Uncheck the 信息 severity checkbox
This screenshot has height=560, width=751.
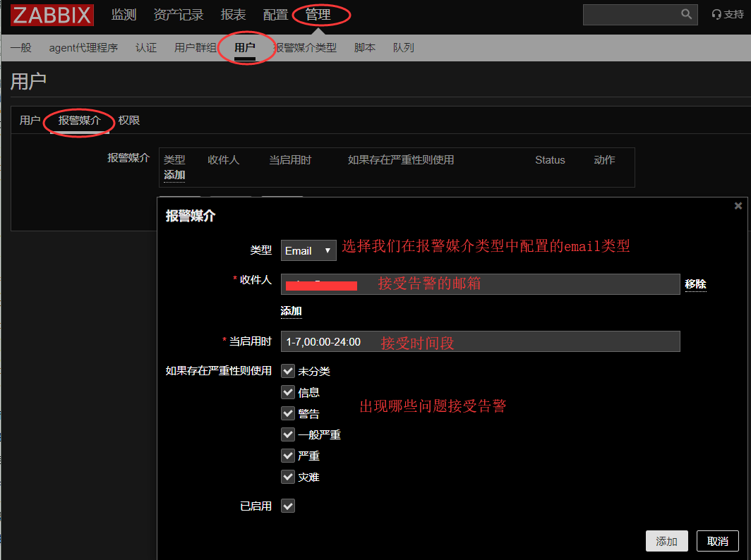288,392
